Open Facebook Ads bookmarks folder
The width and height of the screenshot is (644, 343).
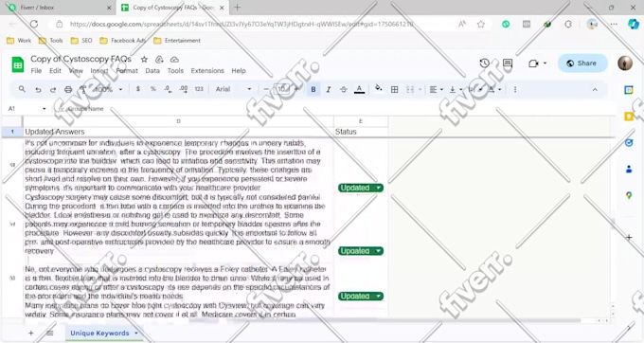[122, 41]
